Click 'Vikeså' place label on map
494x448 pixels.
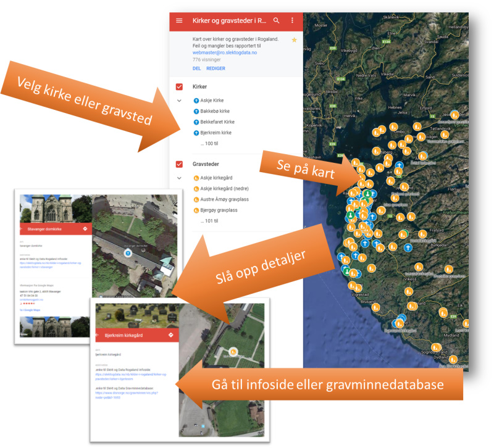click(x=410, y=279)
